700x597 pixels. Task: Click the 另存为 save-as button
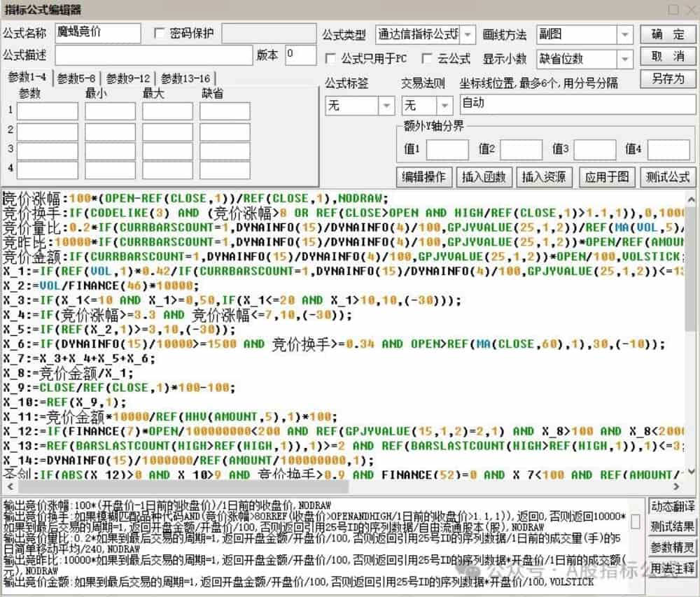tap(667, 79)
